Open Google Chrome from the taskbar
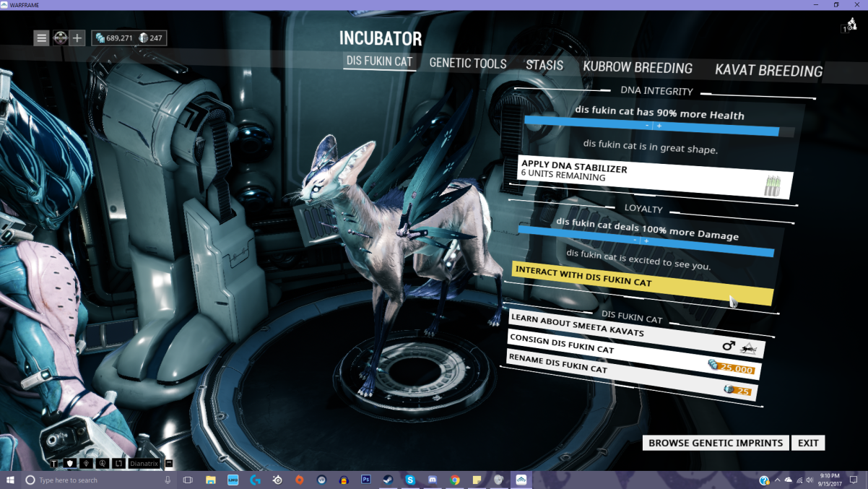 [454, 480]
